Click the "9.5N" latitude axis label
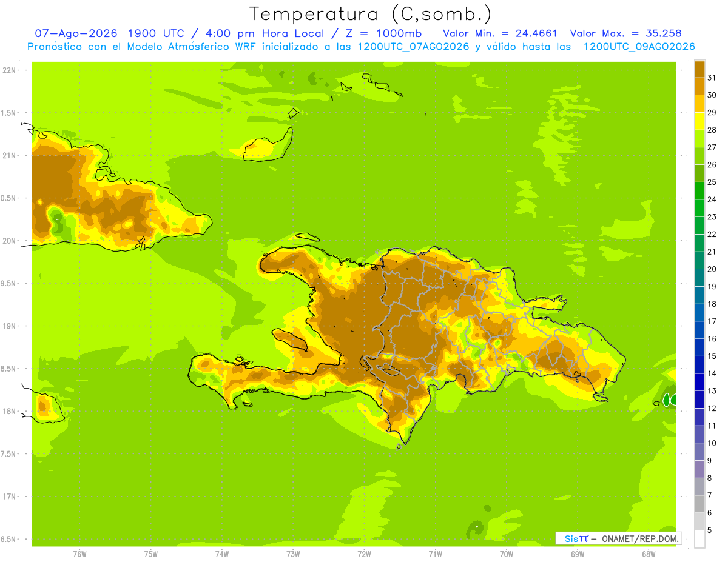 click(8, 283)
